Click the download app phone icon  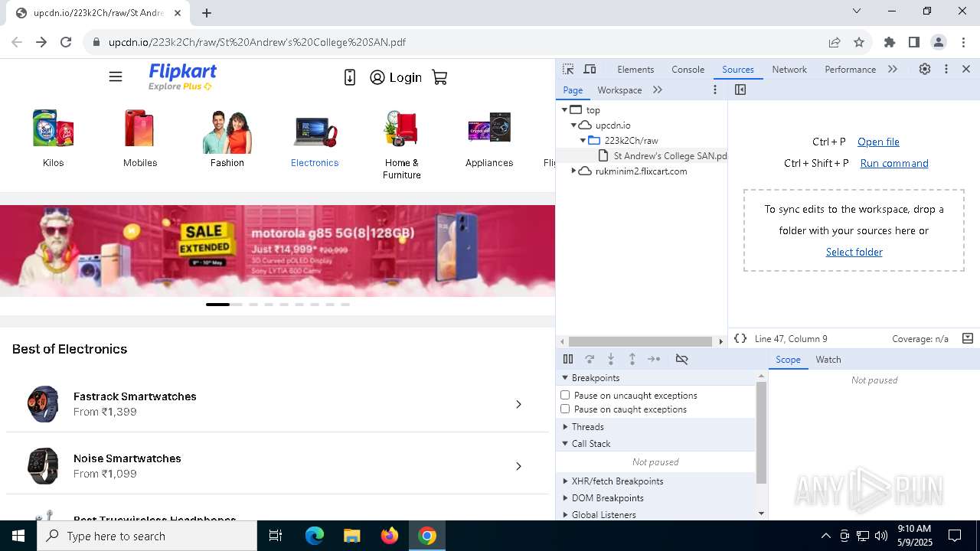tap(350, 77)
